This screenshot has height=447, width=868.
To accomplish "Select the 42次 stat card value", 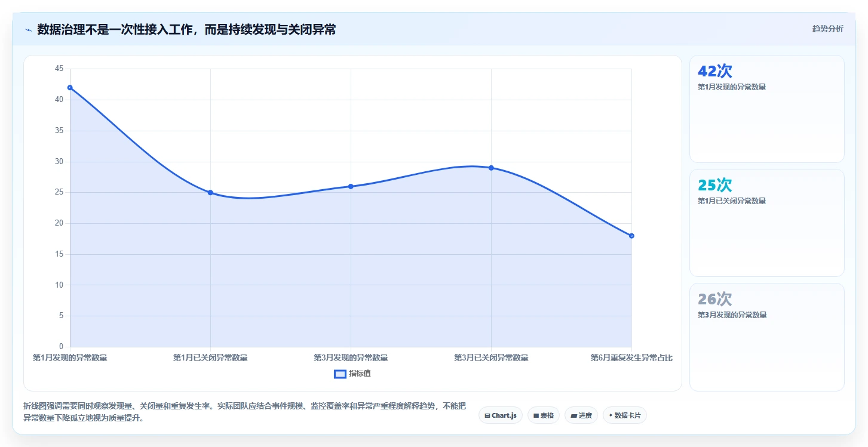I will (715, 71).
